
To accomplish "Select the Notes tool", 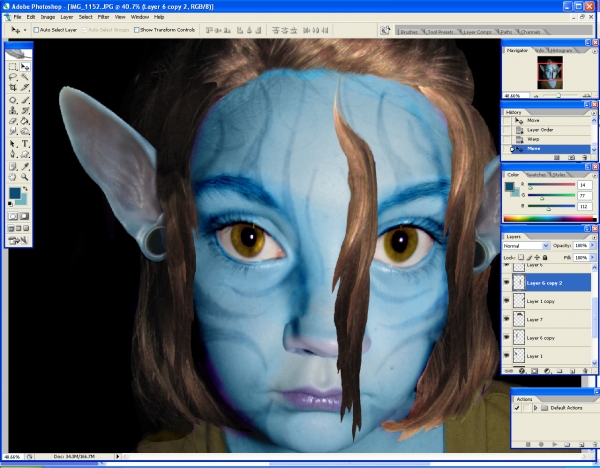I will [13, 166].
